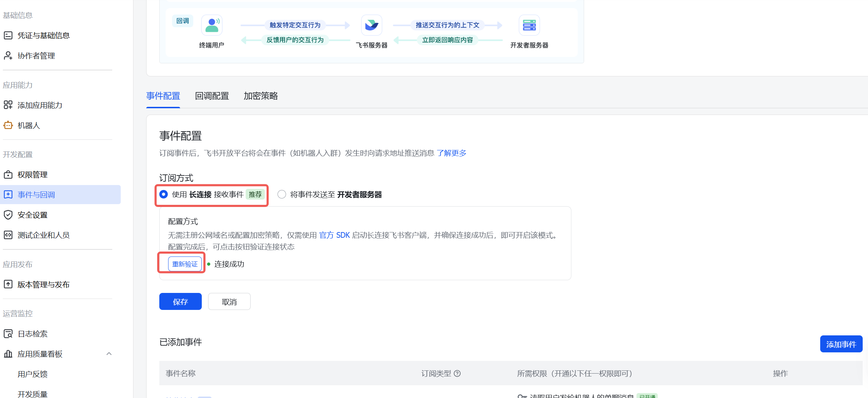Open 事件与回调 in sidebar
This screenshot has height=398, width=868.
(60, 195)
